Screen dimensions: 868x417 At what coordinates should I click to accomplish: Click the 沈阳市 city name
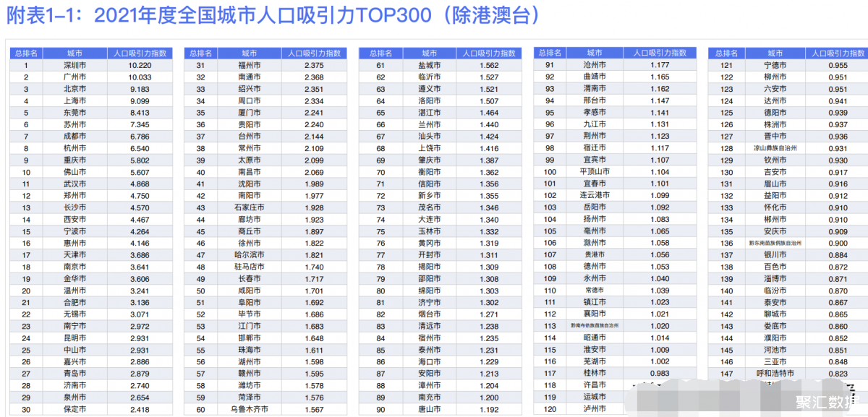pos(249,184)
